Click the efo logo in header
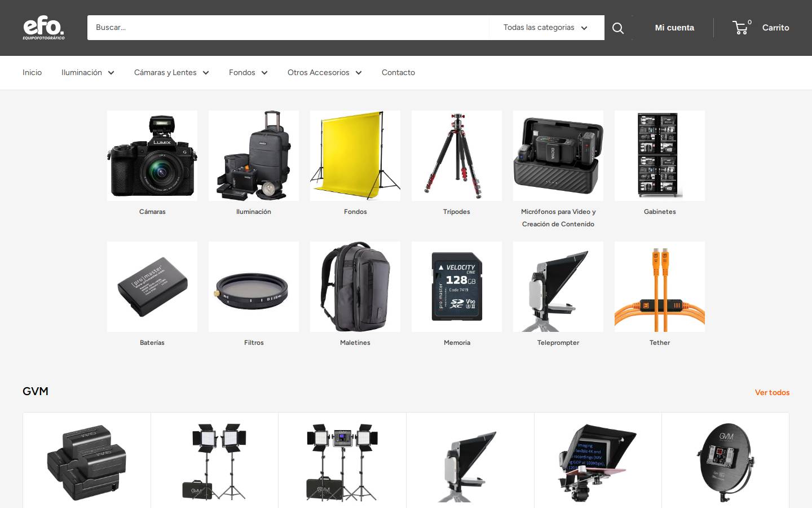 (43, 28)
